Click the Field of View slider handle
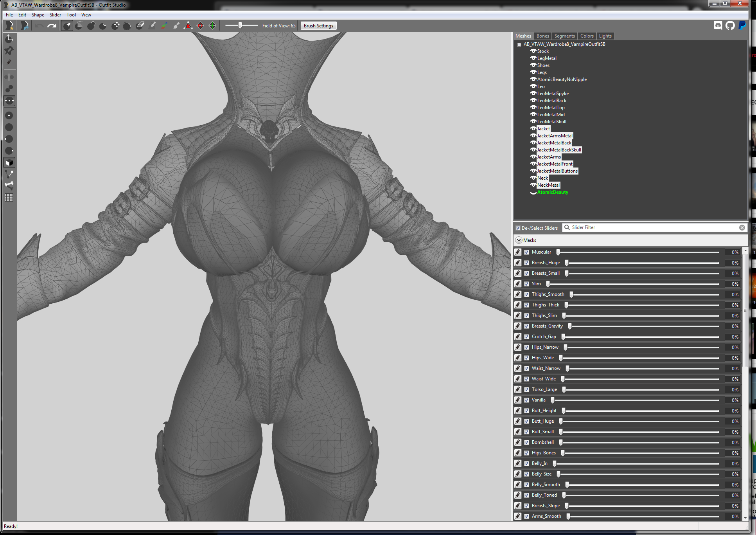Viewport: 756px width, 535px height. (x=240, y=25)
